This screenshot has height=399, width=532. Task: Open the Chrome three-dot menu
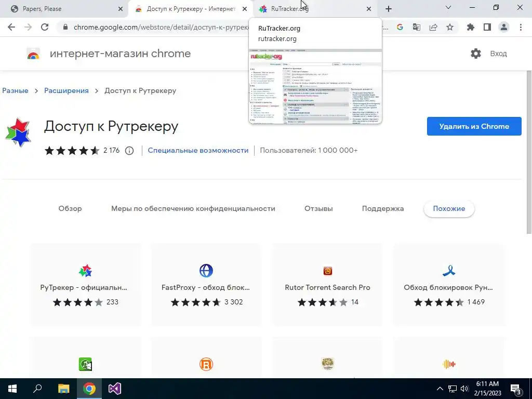tap(521, 27)
